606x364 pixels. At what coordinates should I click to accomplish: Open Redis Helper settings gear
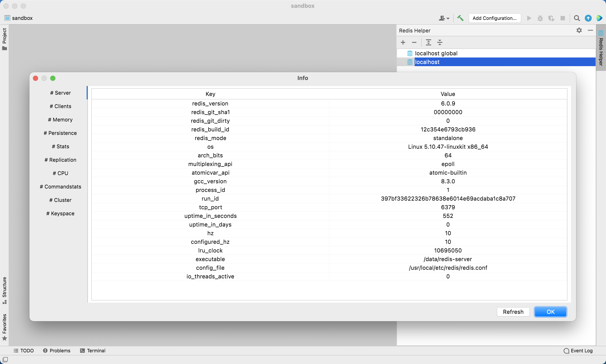tap(579, 30)
